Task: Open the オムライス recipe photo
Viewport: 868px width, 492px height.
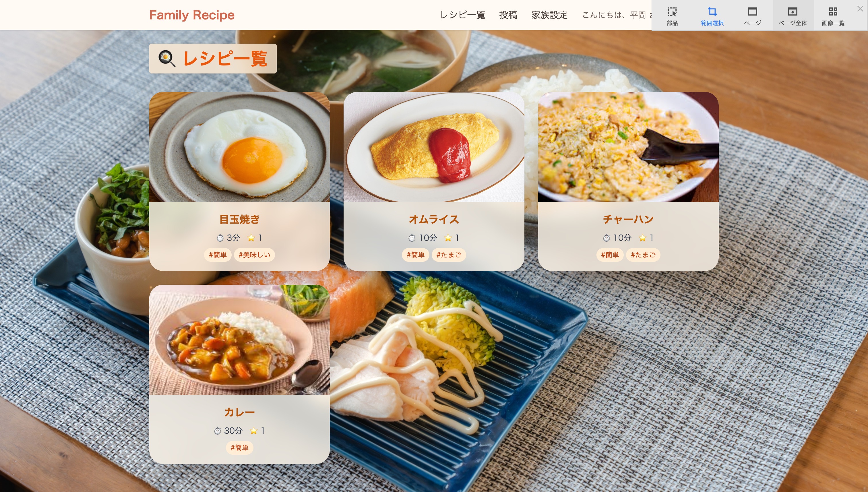Action: point(434,147)
